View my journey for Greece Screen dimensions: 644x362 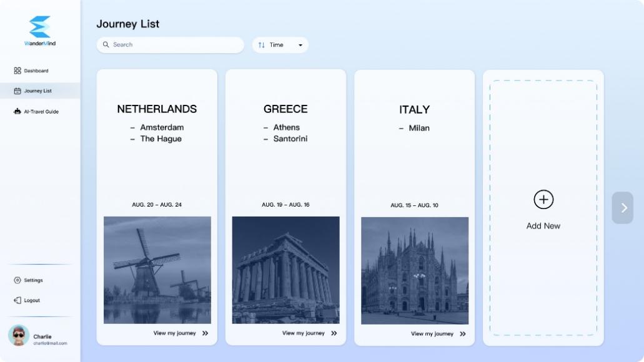pos(303,333)
